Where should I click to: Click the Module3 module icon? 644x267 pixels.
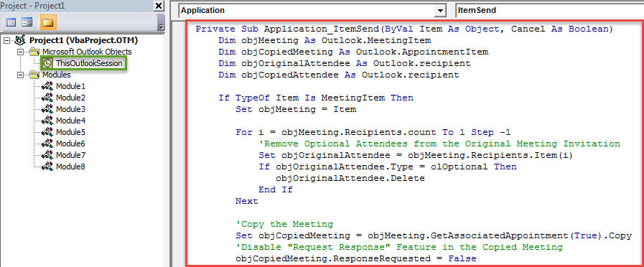[x=47, y=109]
